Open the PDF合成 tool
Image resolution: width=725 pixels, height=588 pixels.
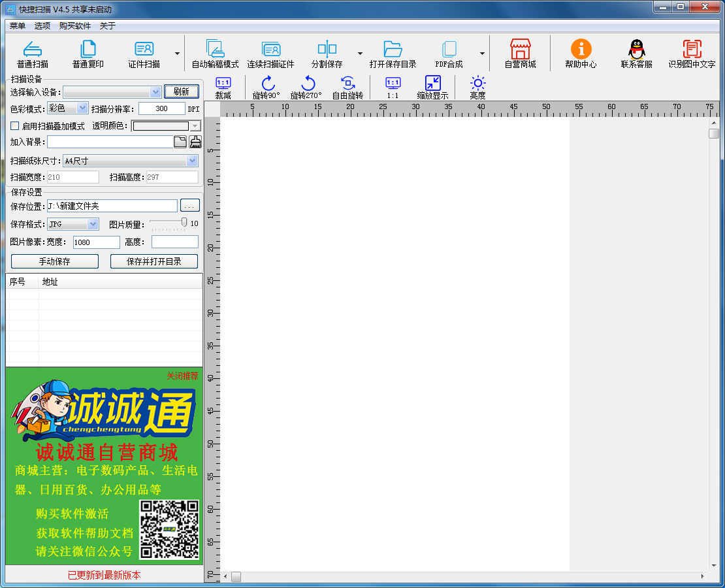tap(449, 50)
